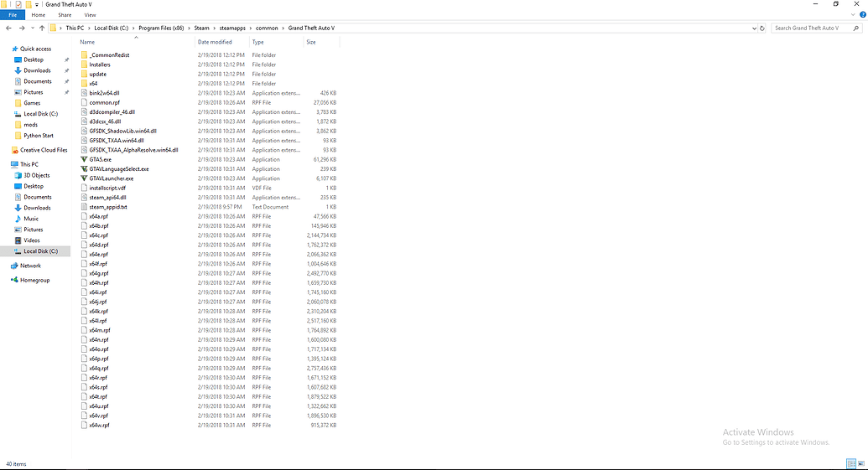Select This PC in navigation pane
This screenshot has width=868, height=470.
(29, 164)
